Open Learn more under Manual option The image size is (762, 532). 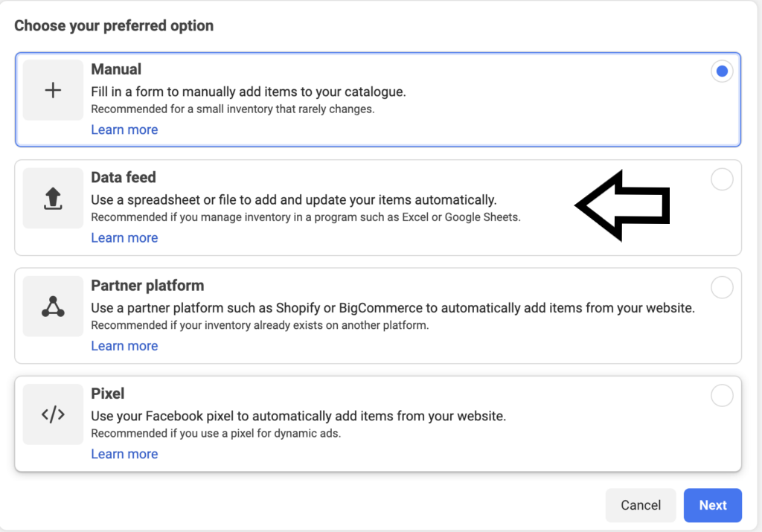(124, 129)
